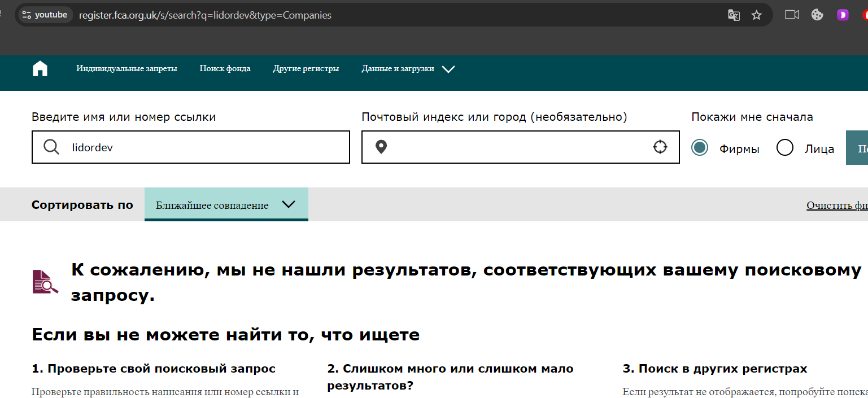The height and width of the screenshot is (398, 868).
Task: Open the Ближайшее совпадение sort dropdown
Action: pos(226,204)
